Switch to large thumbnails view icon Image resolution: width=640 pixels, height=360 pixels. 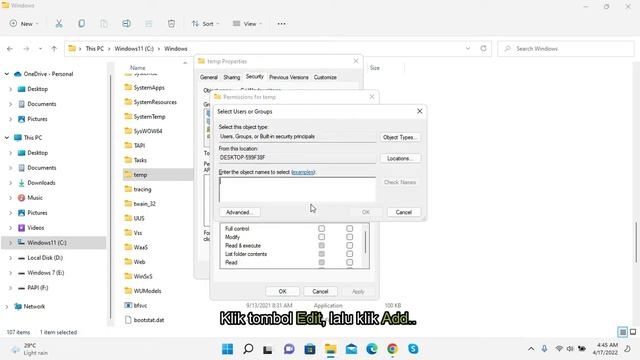(x=633, y=332)
